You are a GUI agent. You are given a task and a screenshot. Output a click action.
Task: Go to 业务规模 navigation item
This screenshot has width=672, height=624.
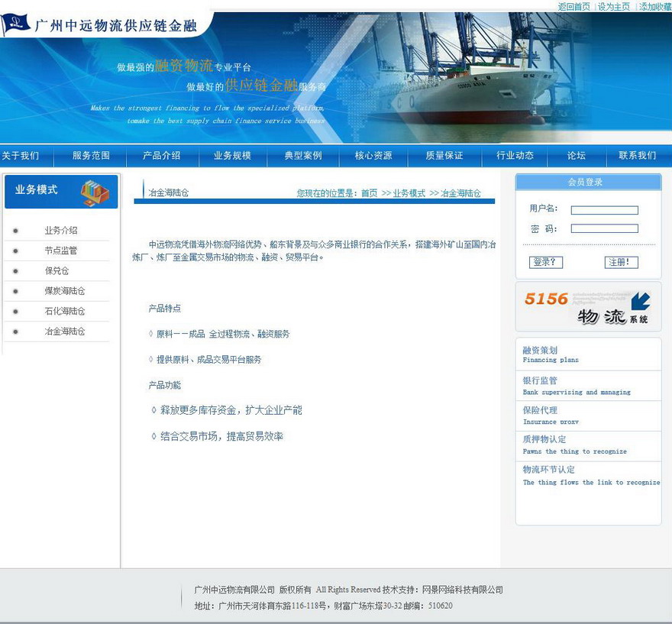click(x=232, y=156)
